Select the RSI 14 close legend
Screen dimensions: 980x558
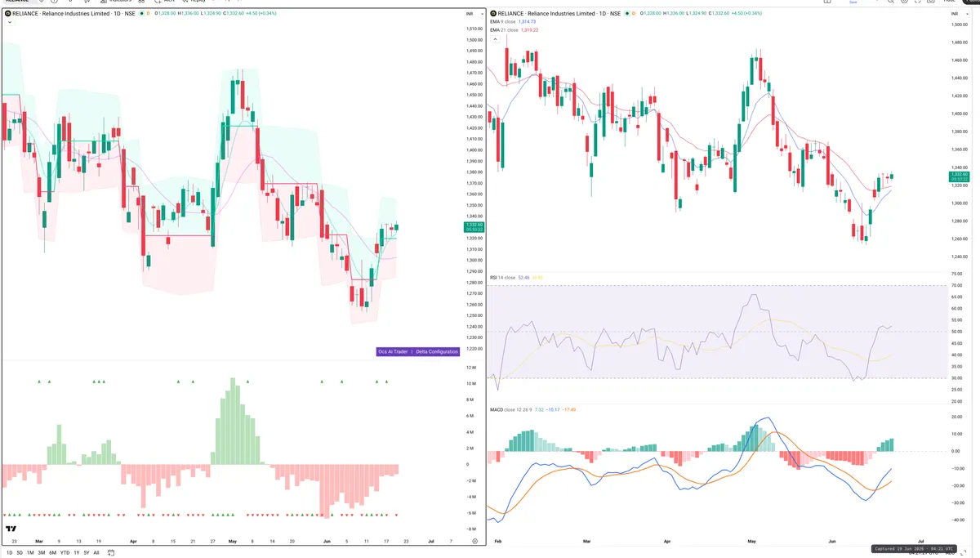pyautogui.click(x=502, y=278)
